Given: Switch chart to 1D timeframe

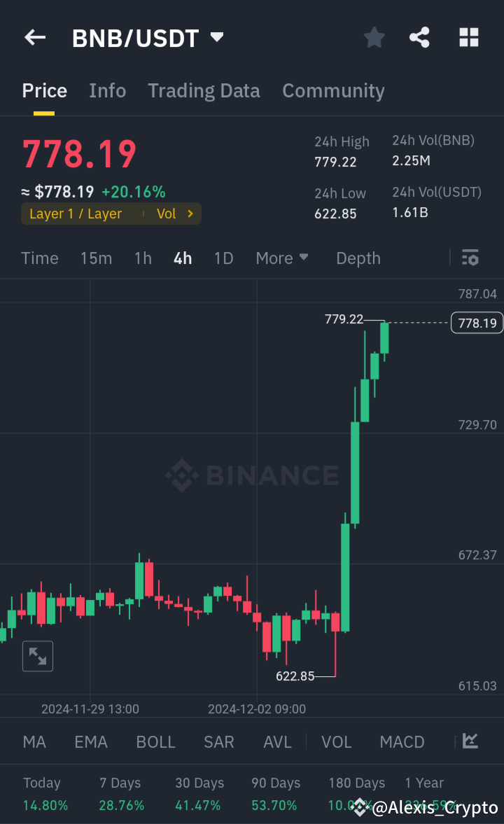Looking at the screenshot, I should tap(223, 258).
